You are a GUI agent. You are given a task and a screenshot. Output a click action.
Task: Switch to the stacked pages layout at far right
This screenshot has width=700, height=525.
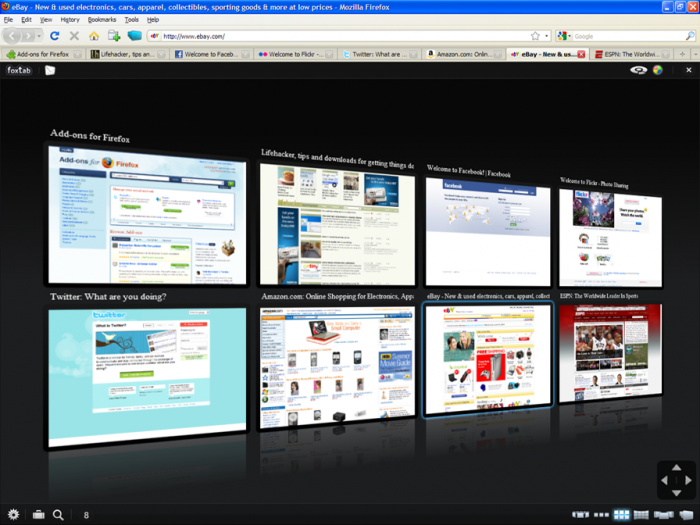click(686, 515)
